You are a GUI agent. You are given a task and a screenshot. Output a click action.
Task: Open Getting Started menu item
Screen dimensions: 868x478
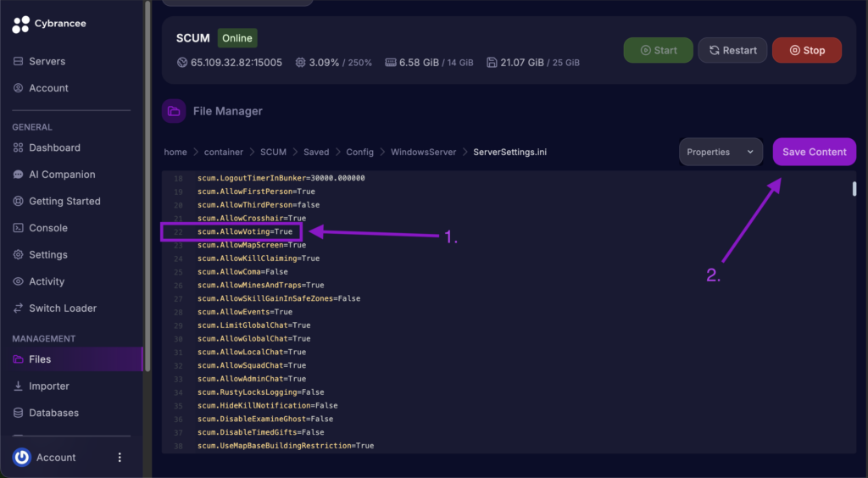[64, 202]
